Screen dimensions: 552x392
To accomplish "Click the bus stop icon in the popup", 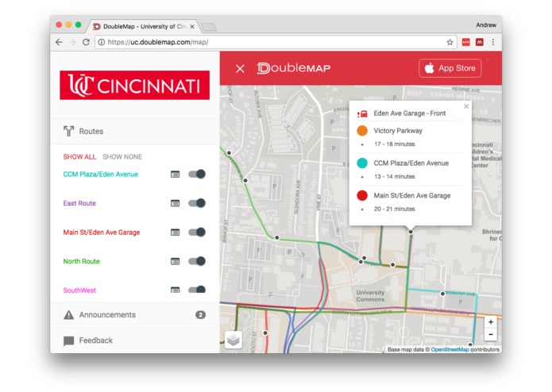I will click(x=362, y=113).
